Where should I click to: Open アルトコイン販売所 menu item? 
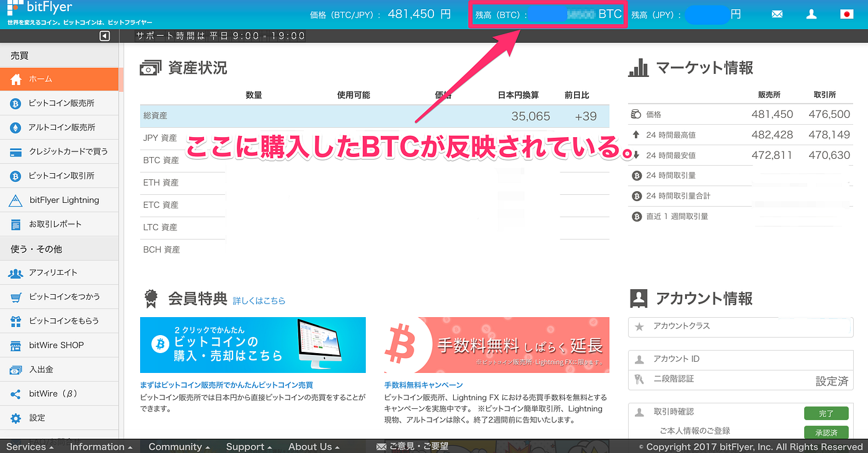tap(59, 127)
